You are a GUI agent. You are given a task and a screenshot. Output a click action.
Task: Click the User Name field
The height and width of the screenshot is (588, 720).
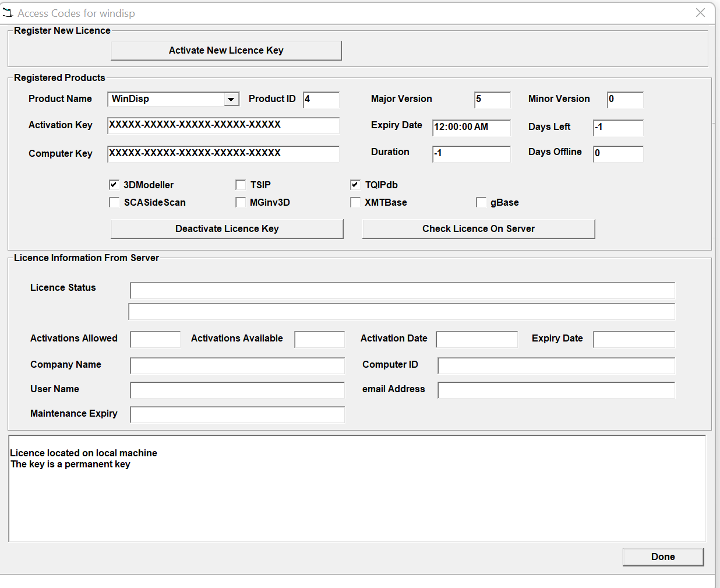(x=238, y=390)
